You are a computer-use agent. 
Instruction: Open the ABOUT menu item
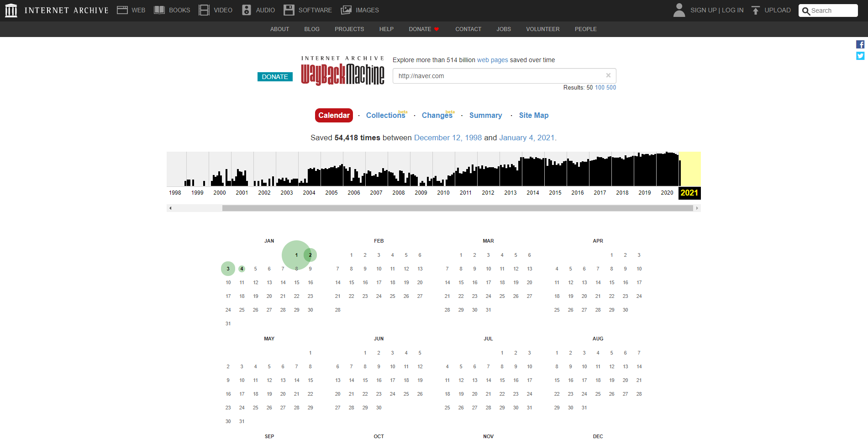(279, 29)
